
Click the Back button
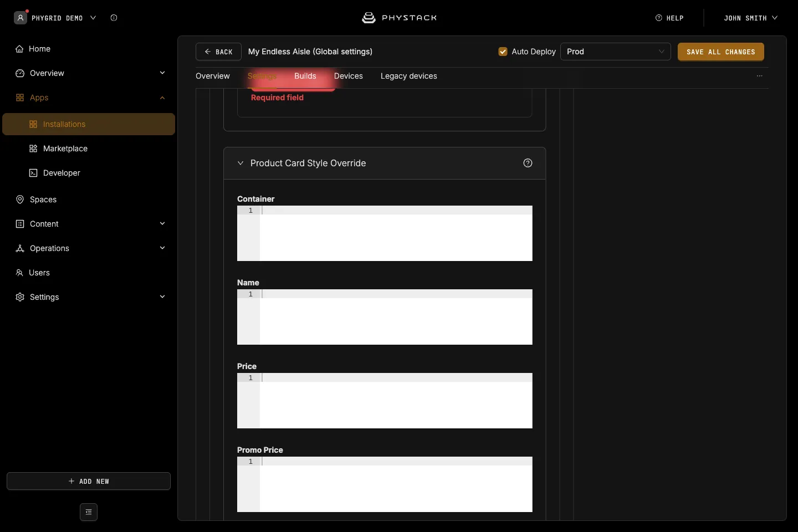tap(218, 52)
